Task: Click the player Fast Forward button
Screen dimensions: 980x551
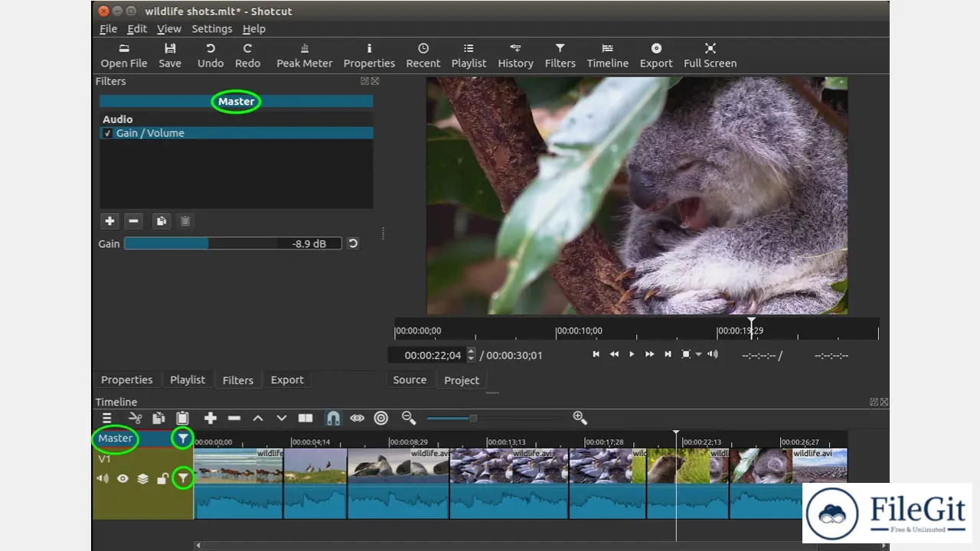Action: pos(649,354)
